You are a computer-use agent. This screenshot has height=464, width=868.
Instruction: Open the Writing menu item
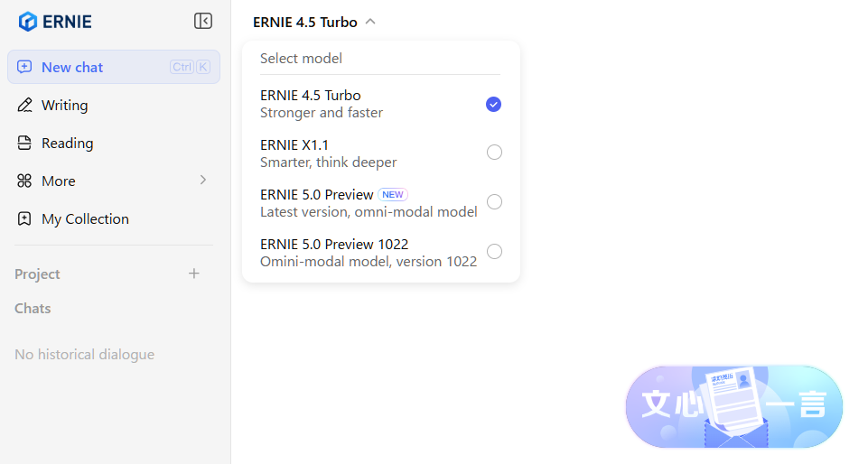coord(65,105)
